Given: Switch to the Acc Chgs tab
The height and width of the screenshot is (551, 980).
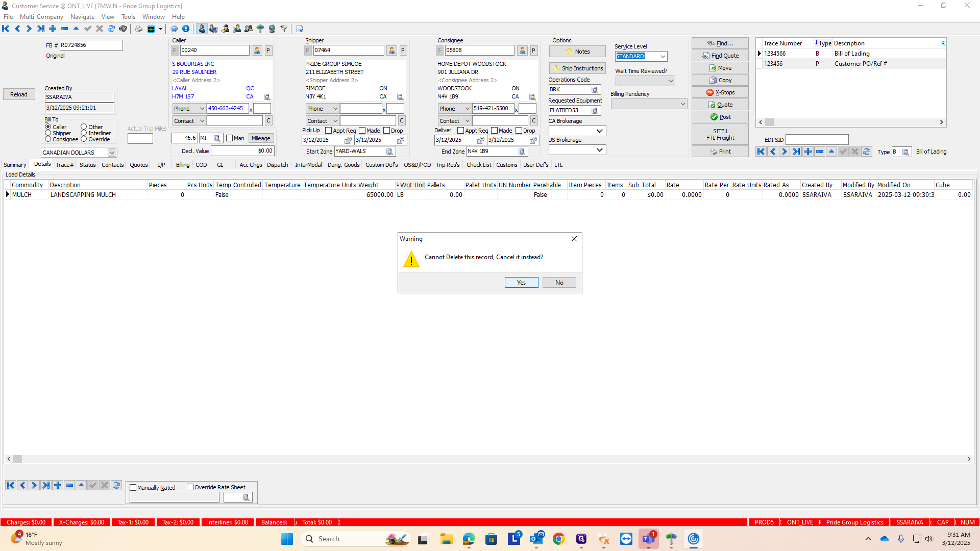Looking at the screenshot, I should pos(251,165).
